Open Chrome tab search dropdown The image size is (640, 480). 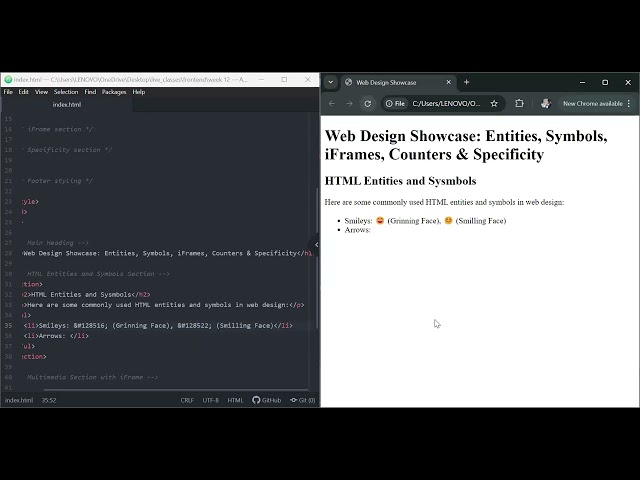coord(331,82)
